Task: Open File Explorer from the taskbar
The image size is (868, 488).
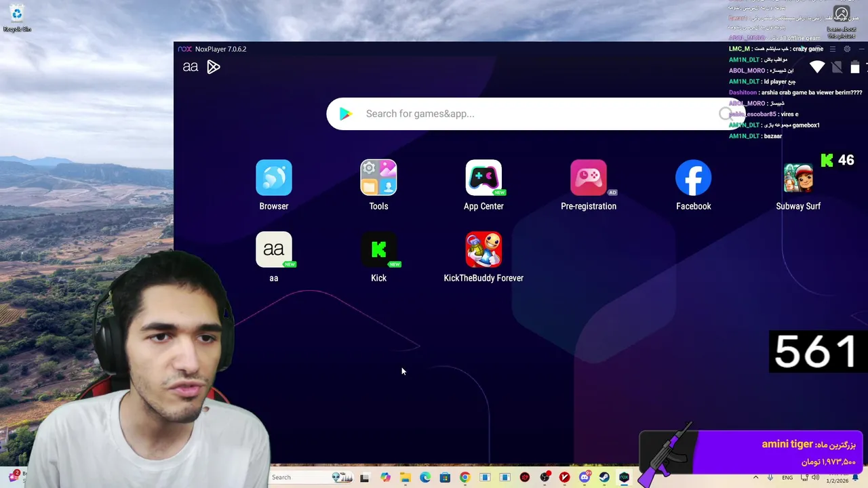Action: [x=406, y=477]
